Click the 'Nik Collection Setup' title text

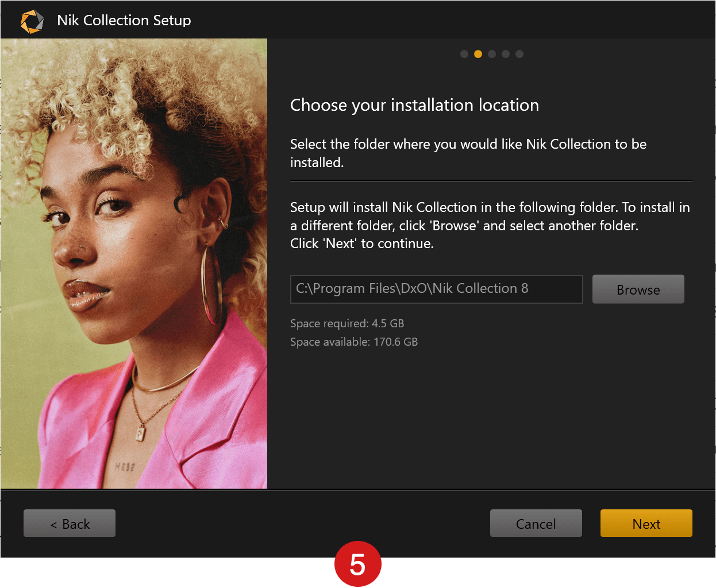124,20
